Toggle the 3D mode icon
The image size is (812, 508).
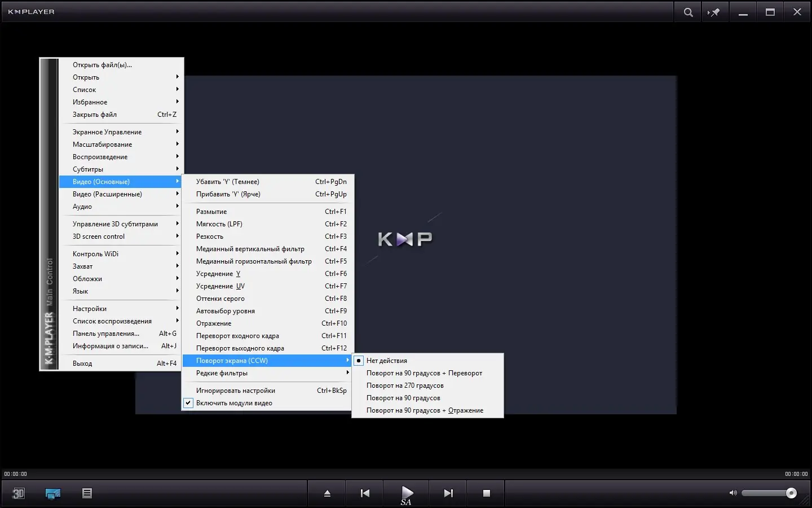click(x=18, y=493)
